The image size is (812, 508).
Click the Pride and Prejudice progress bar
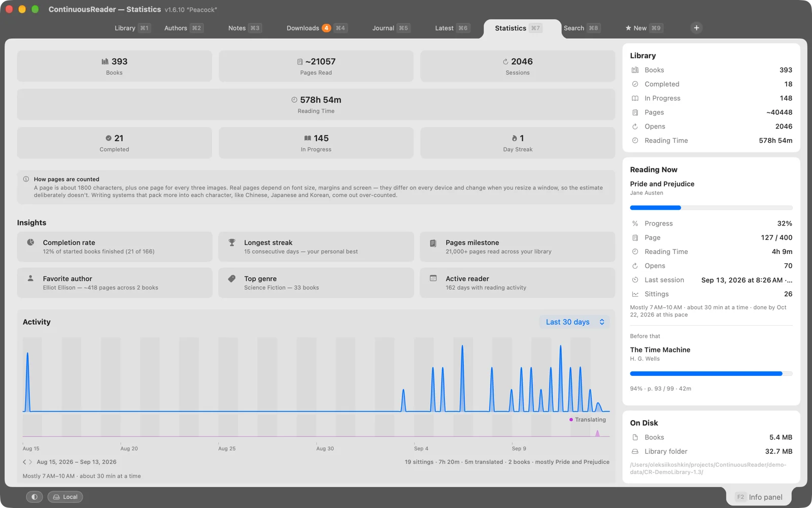(711, 208)
